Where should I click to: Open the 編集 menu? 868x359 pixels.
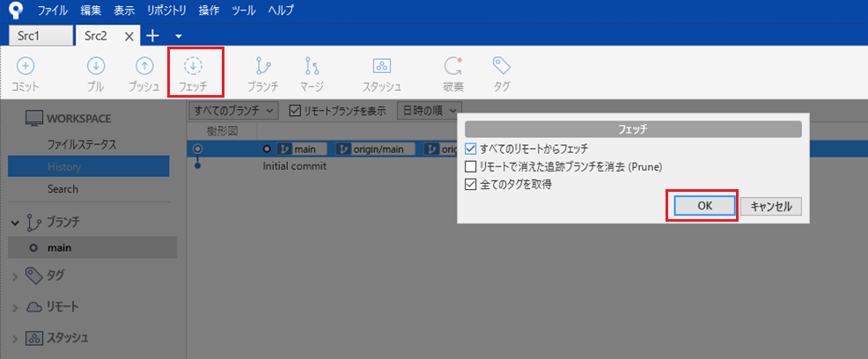(90, 11)
